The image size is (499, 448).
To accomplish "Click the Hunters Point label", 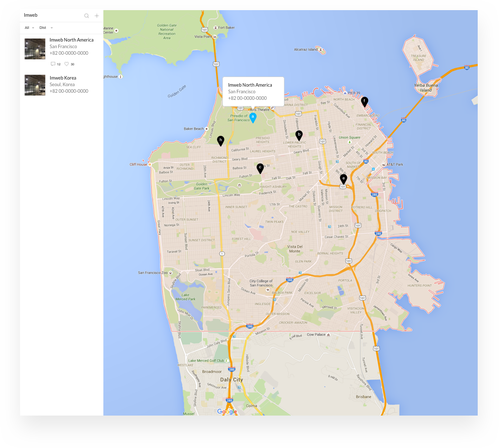I will (x=419, y=285).
